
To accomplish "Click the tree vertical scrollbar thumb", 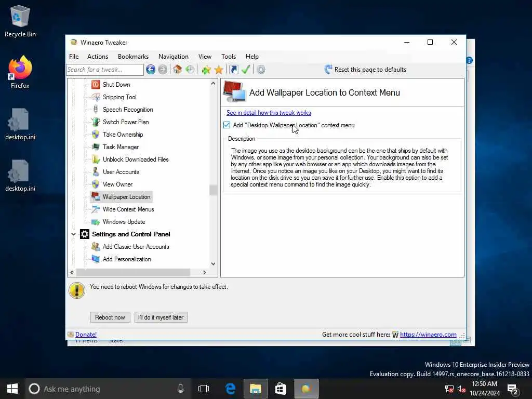I will 213,190.
